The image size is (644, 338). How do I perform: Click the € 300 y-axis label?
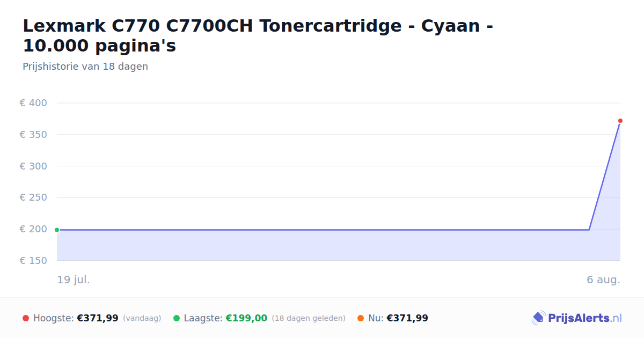(x=33, y=166)
